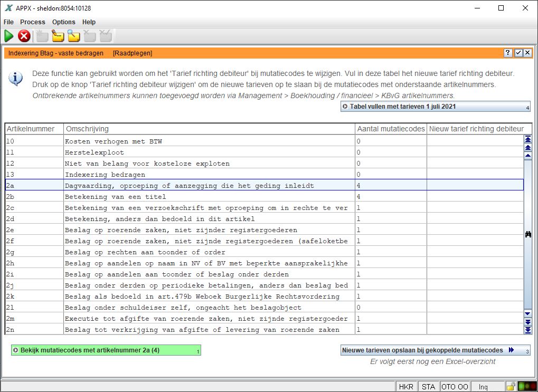Click the checkmark accept button in the orange header
Screen dimensions: 538x392
(x=518, y=53)
